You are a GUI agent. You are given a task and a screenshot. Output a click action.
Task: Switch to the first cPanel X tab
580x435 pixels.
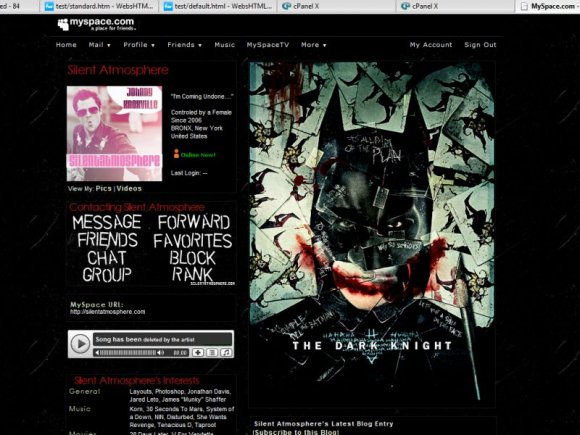click(337, 6)
